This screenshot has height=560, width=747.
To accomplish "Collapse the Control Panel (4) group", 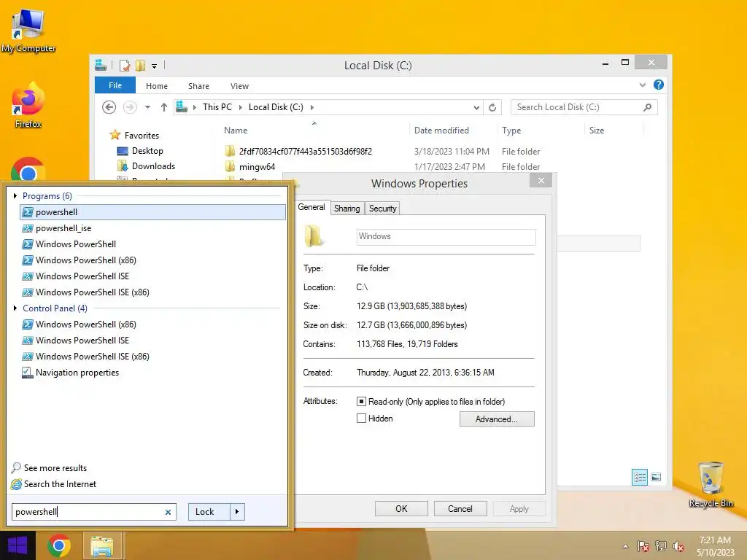I will (x=15, y=308).
